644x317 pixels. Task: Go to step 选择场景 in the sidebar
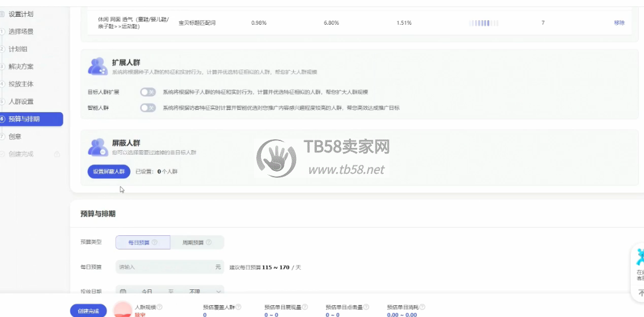pyautogui.click(x=21, y=32)
